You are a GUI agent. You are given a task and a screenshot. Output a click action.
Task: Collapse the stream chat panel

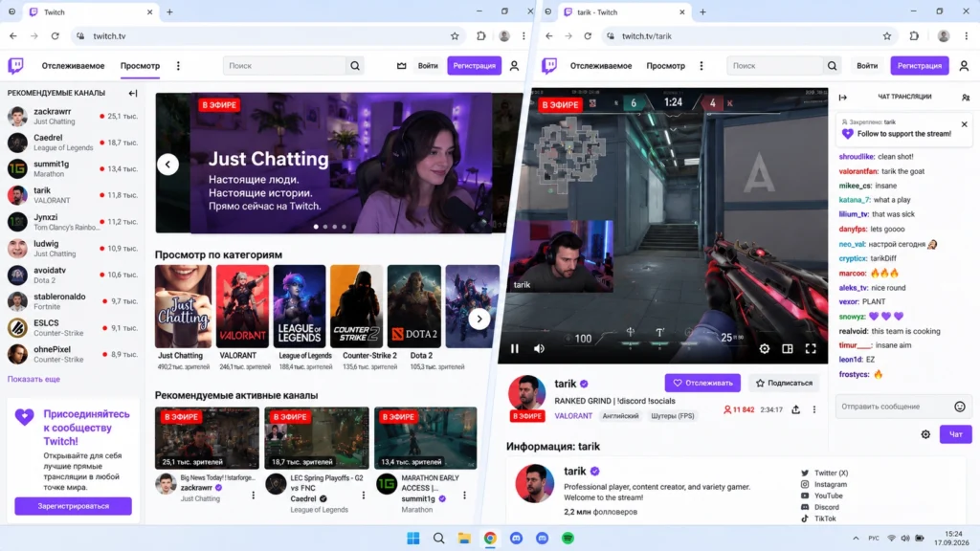842,97
